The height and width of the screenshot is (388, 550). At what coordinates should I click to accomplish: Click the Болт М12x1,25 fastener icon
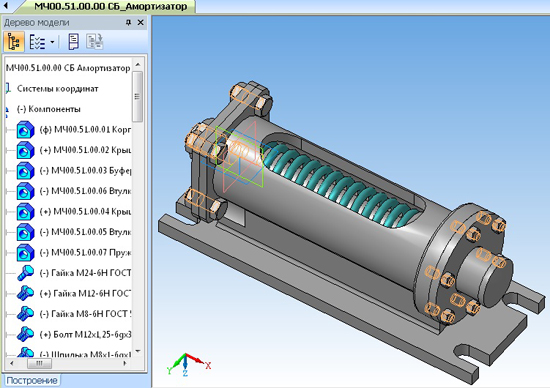click(25, 334)
